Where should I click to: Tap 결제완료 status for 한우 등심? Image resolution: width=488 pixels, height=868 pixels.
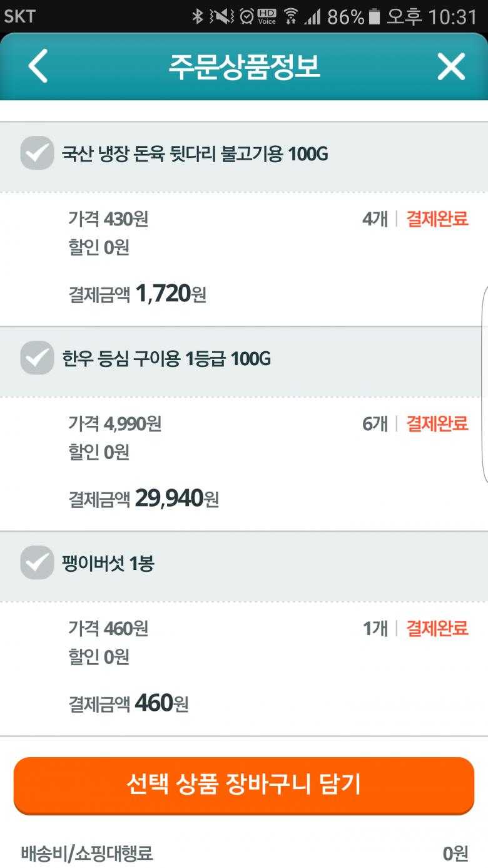[x=437, y=423]
